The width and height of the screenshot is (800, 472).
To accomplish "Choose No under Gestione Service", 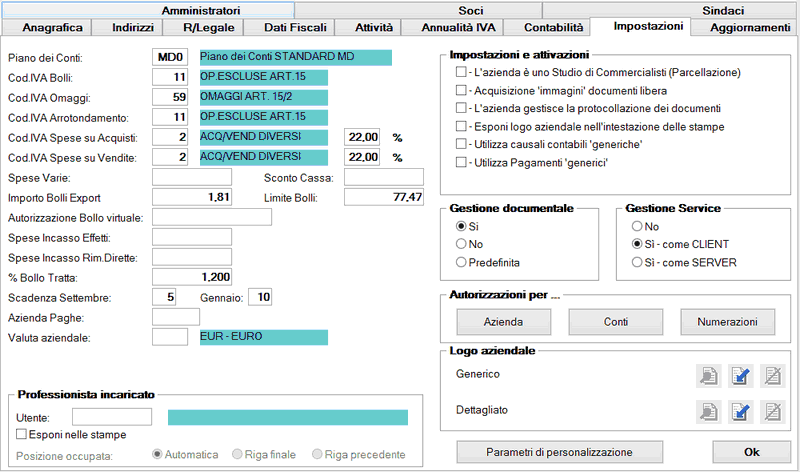I will pyautogui.click(x=637, y=226).
